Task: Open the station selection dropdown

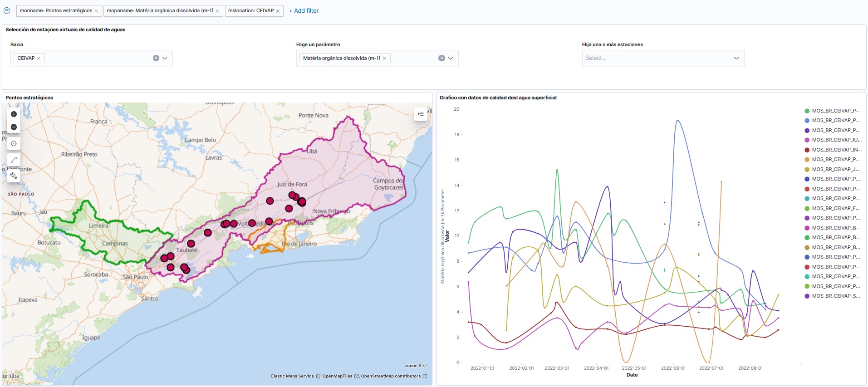Action: [x=736, y=58]
